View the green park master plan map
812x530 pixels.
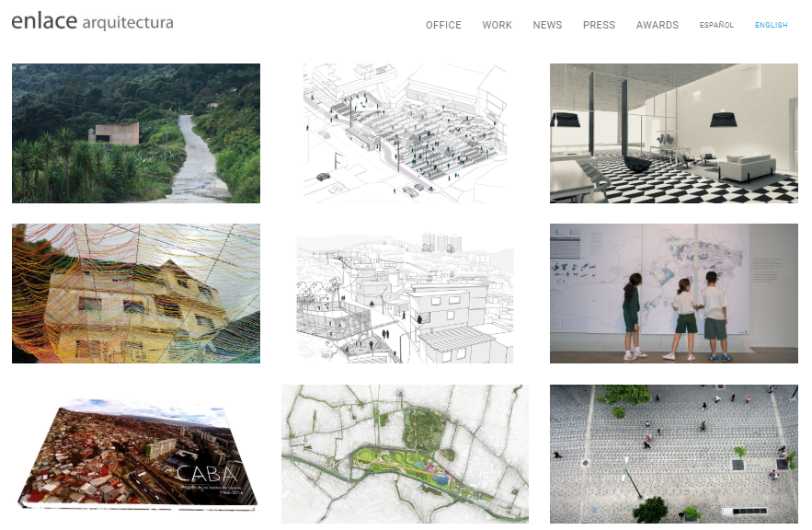pos(405,455)
